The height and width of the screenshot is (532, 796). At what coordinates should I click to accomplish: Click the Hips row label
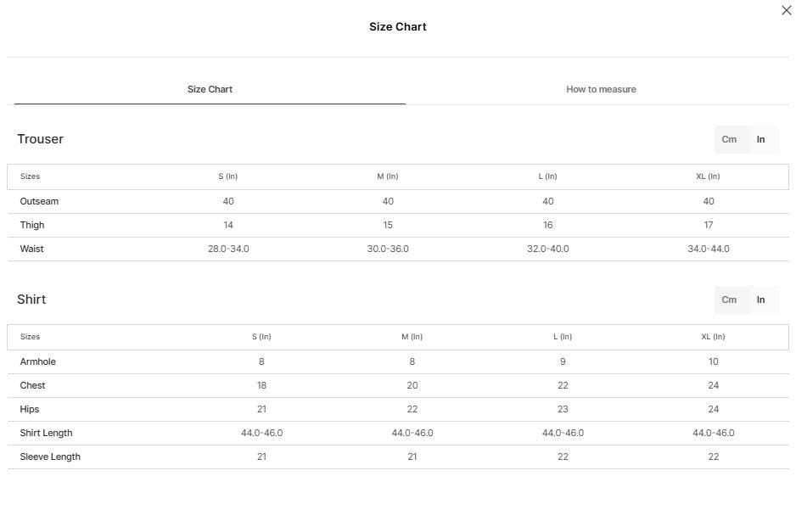pos(30,409)
